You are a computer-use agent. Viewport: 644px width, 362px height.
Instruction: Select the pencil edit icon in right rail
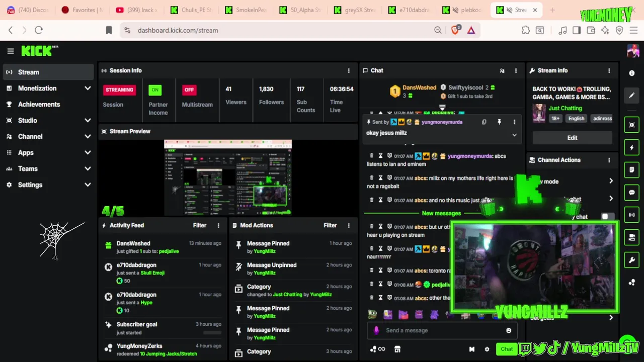632,95
